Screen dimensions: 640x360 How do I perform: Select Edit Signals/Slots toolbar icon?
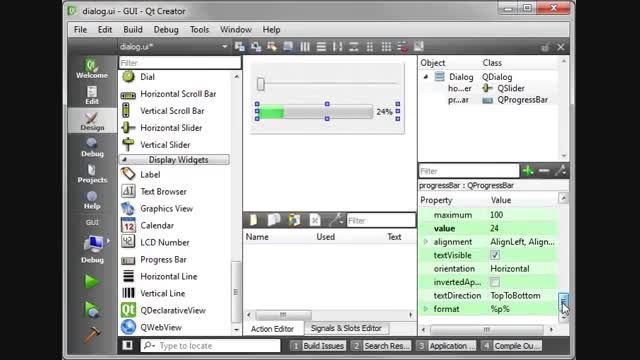click(x=256, y=47)
